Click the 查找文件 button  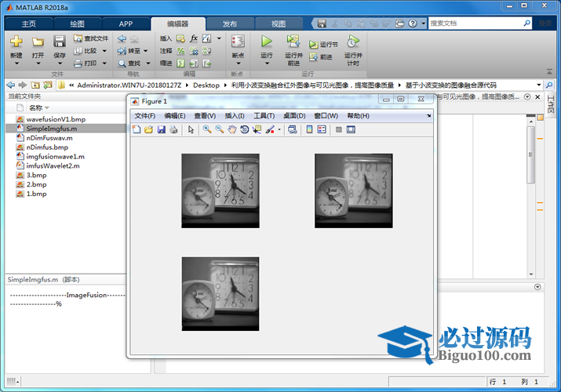click(x=91, y=38)
